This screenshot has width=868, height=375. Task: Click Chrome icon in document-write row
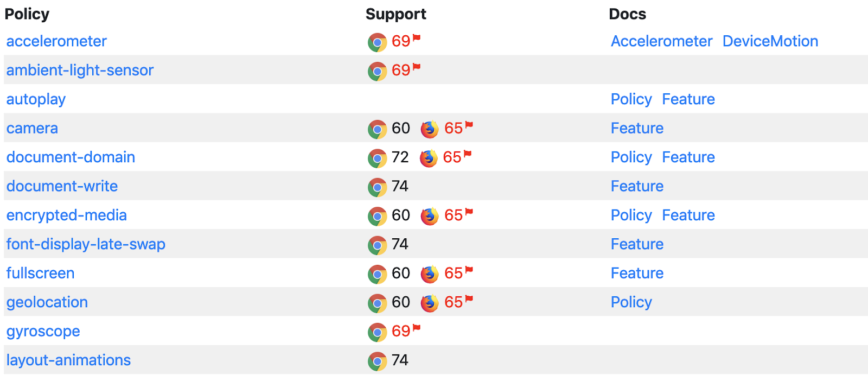pyautogui.click(x=377, y=187)
